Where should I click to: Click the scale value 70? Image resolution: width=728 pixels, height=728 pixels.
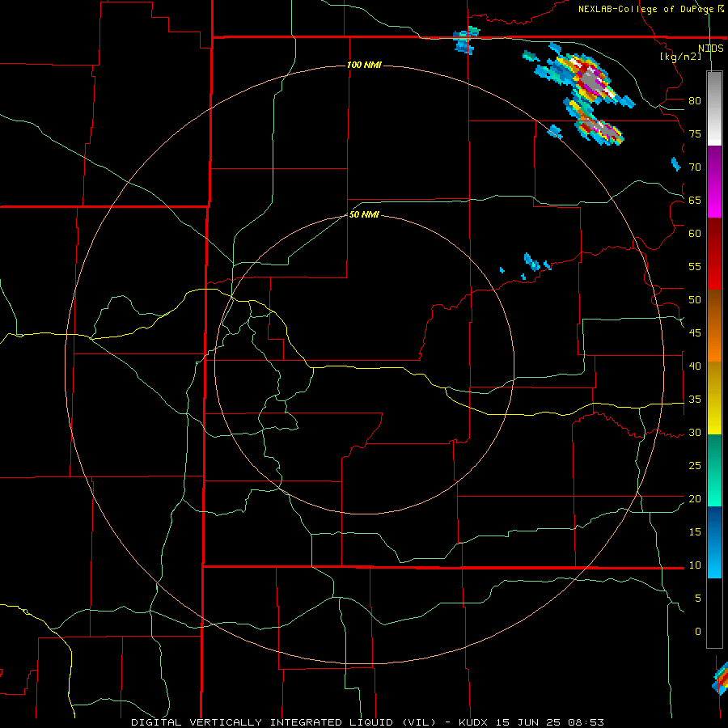point(695,167)
